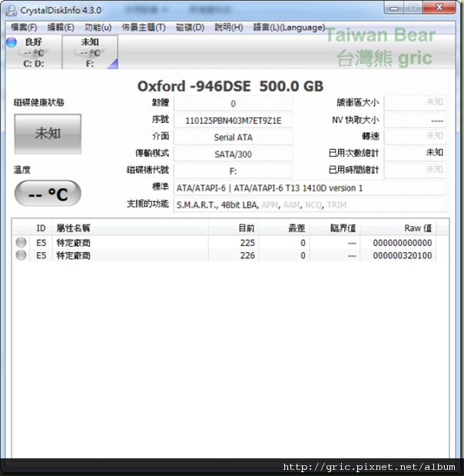Screen dimensions: 464x476
Task: Click the -- °C temperature button
Action: tap(48, 194)
